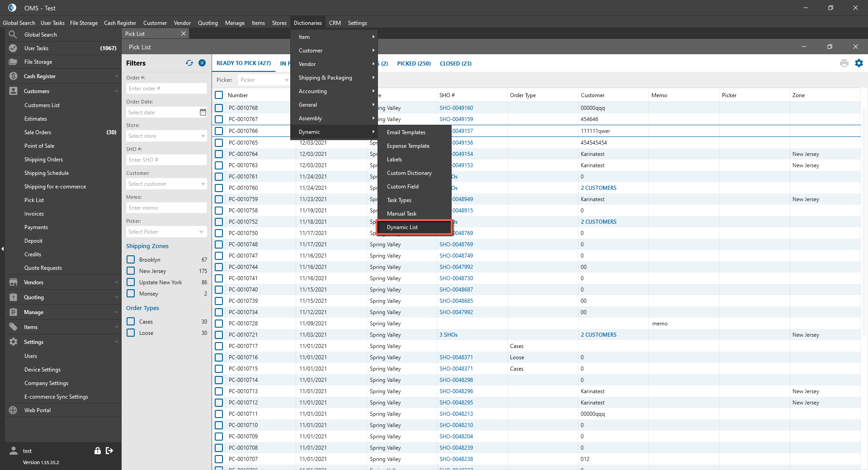Clear filters with the blue X icon

pyautogui.click(x=202, y=63)
